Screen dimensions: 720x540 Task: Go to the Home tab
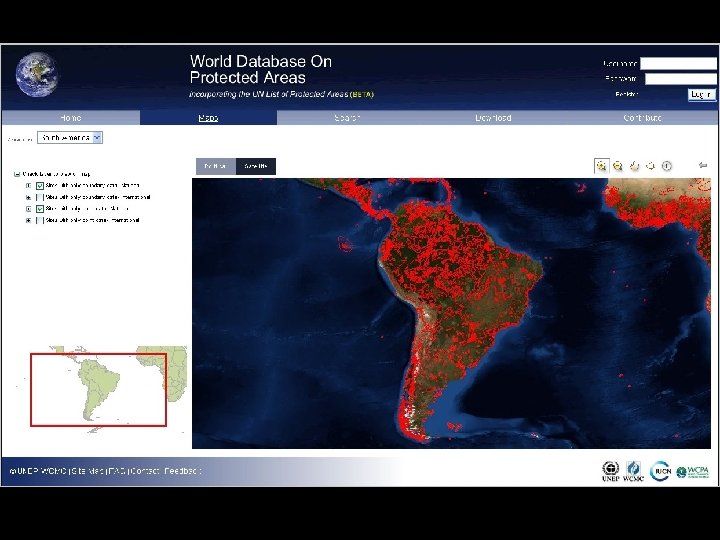(71, 118)
